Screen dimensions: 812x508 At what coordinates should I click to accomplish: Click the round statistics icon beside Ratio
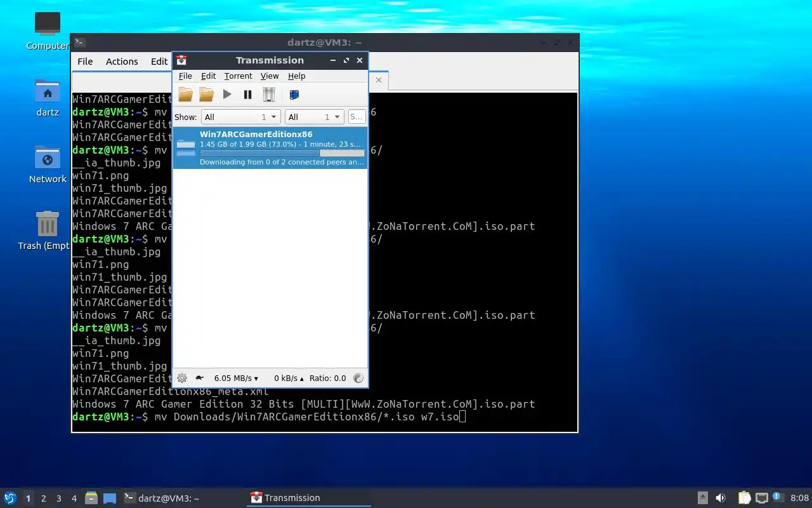coord(358,378)
